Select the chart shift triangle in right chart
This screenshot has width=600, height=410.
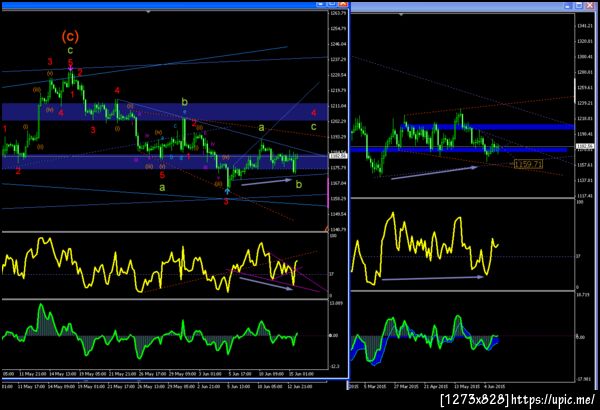pyautogui.click(x=401, y=15)
